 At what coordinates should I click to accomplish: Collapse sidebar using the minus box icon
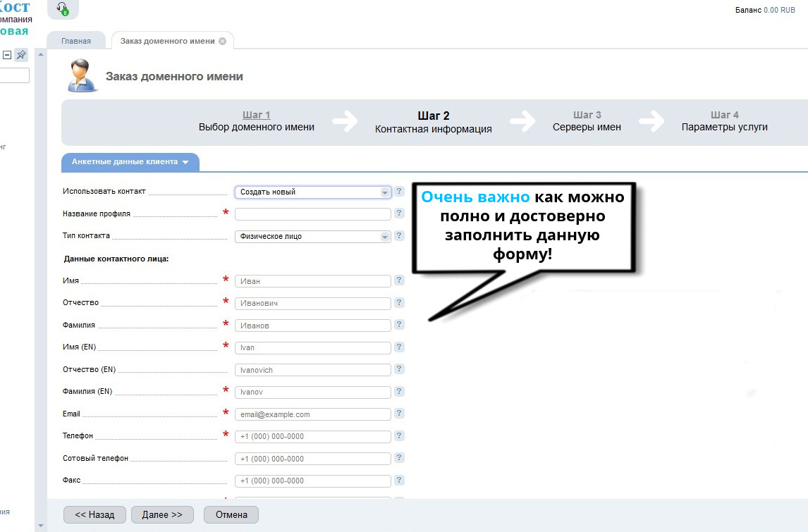[x=7, y=54]
